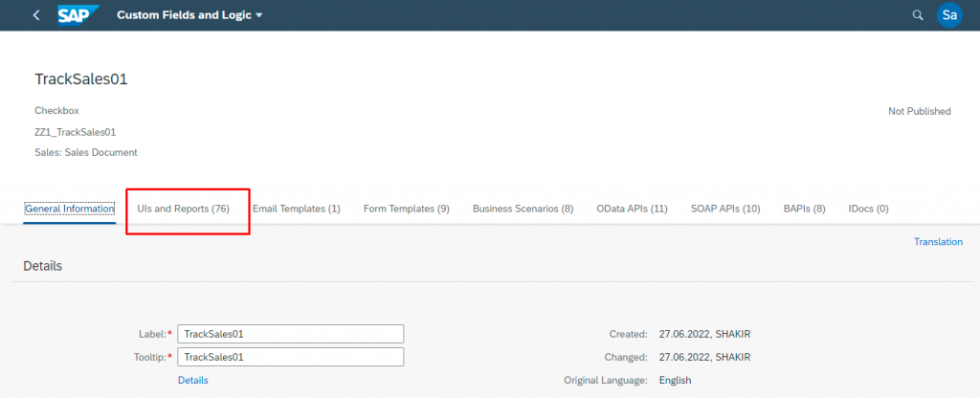Click the Original Language value English

(x=675, y=380)
